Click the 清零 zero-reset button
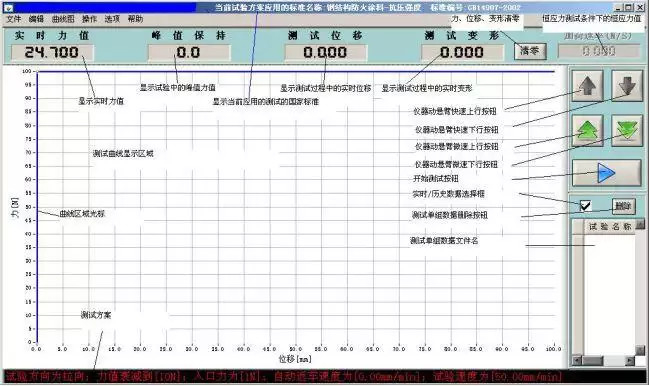The width and height of the screenshot is (649, 386). click(530, 51)
